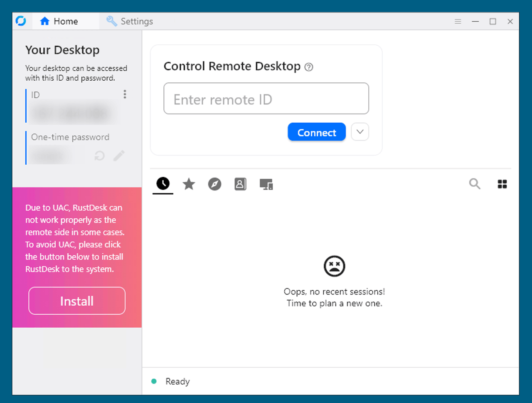Show the Recent sessions tab

click(x=163, y=183)
